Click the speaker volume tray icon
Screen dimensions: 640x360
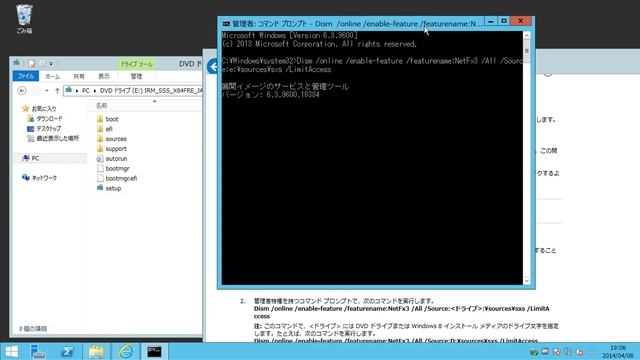[579, 352]
